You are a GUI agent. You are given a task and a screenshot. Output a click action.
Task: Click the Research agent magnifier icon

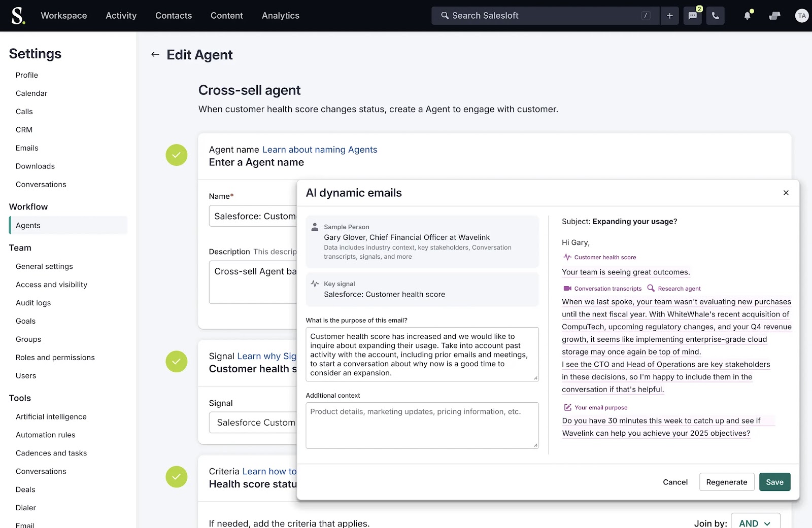click(651, 288)
